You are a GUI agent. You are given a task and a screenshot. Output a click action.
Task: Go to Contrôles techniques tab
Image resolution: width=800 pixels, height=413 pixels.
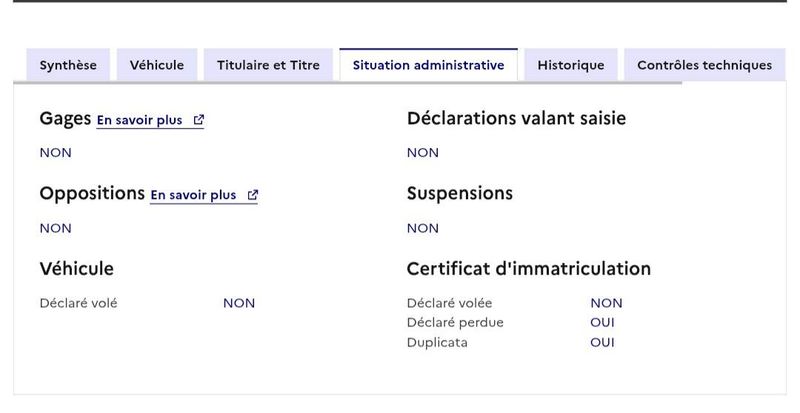point(705,65)
